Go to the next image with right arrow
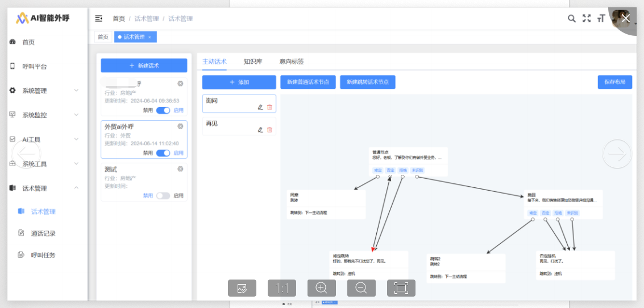 (x=617, y=154)
